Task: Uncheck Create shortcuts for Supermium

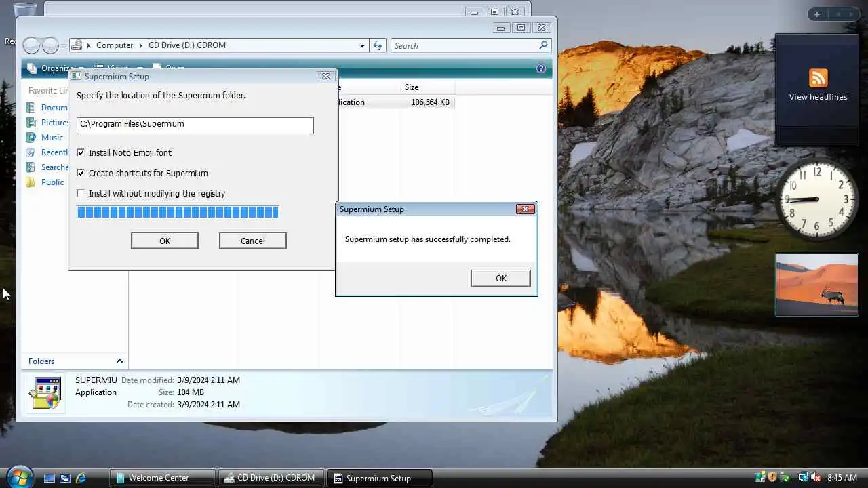Action: click(81, 173)
